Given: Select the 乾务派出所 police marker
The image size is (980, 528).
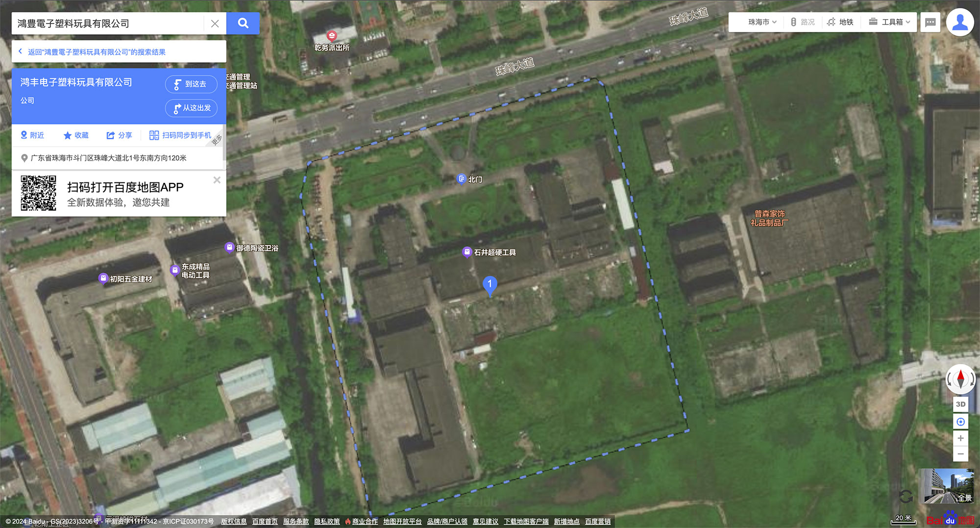Looking at the screenshot, I should point(332,35).
